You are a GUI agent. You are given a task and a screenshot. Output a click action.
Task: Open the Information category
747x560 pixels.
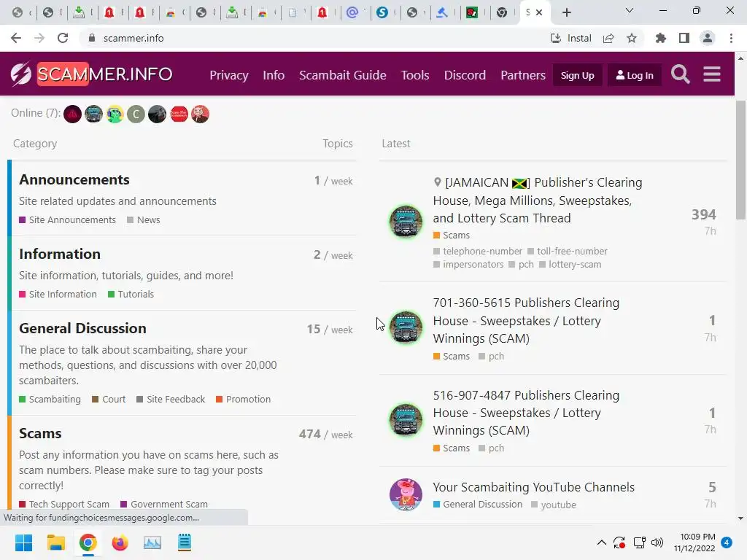(x=60, y=254)
